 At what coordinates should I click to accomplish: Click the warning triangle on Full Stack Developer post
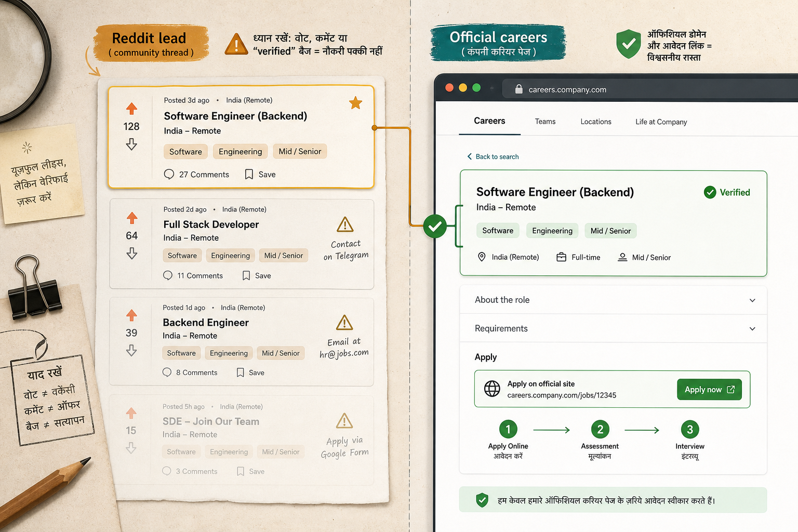point(345,225)
